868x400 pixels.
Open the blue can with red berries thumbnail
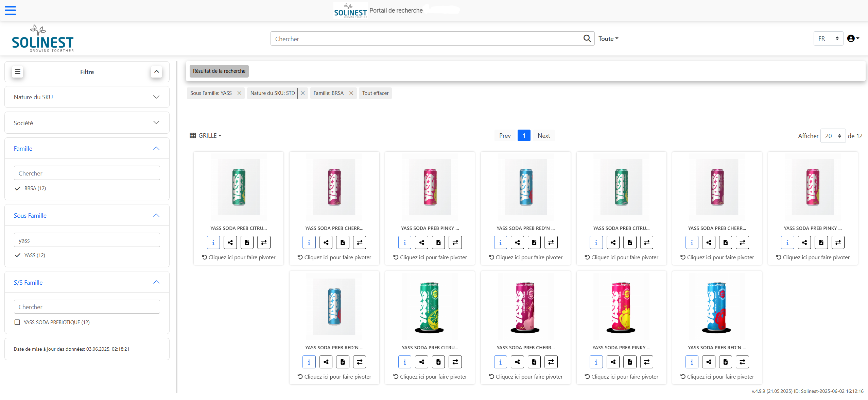tap(717, 306)
